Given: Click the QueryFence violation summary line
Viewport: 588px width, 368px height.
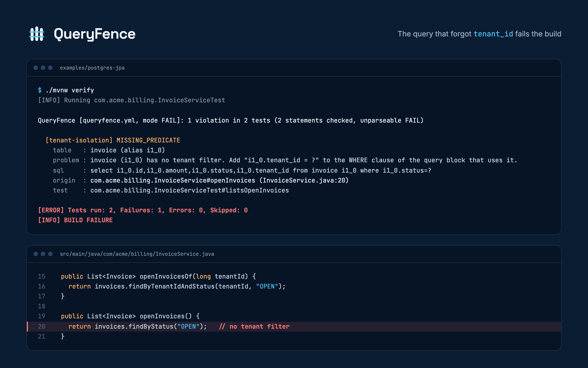Looking at the screenshot, I should tap(231, 121).
